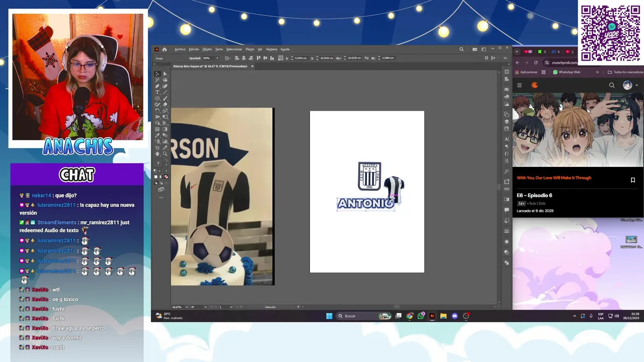Click Illustrator Home icon
Viewport: 644px width, 362px height.
pyautogui.click(x=165, y=49)
